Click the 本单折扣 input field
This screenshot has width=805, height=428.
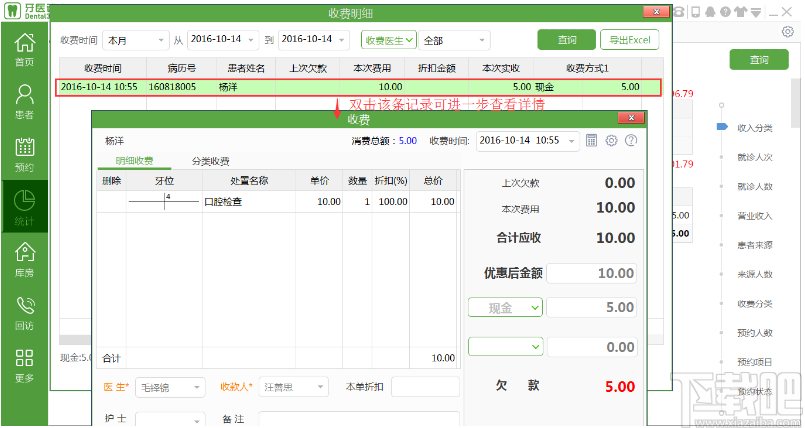[x=425, y=387]
